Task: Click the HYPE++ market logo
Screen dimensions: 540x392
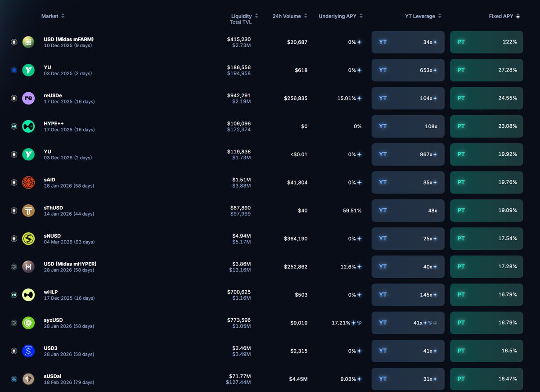Action: (28, 126)
